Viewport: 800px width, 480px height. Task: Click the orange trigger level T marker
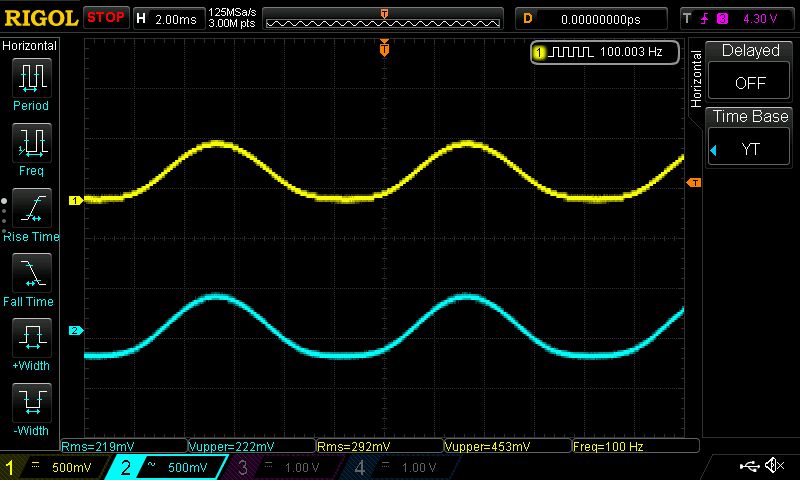(x=694, y=183)
